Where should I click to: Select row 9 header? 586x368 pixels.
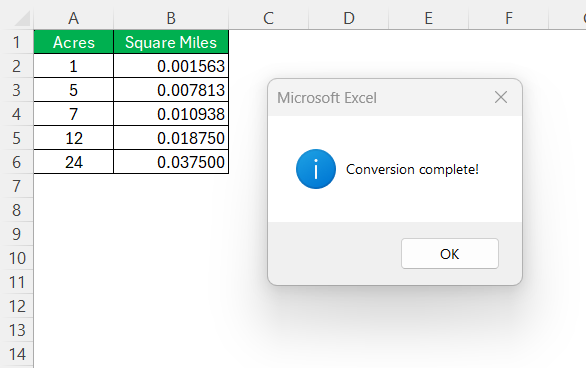pos(16,234)
